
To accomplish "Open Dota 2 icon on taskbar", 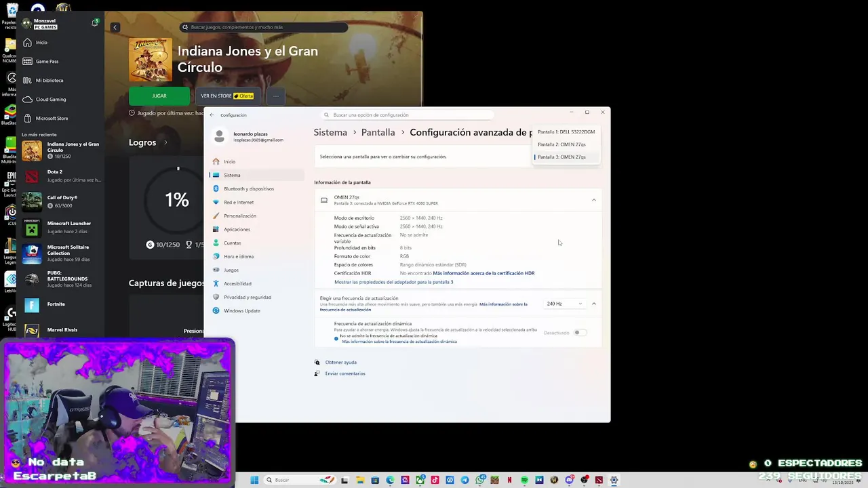I will click(599, 480).
